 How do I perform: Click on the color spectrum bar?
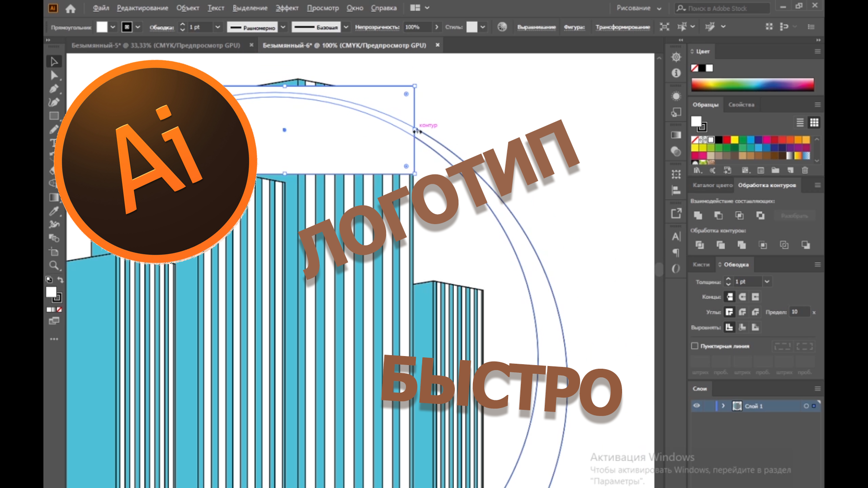(752, 84)
